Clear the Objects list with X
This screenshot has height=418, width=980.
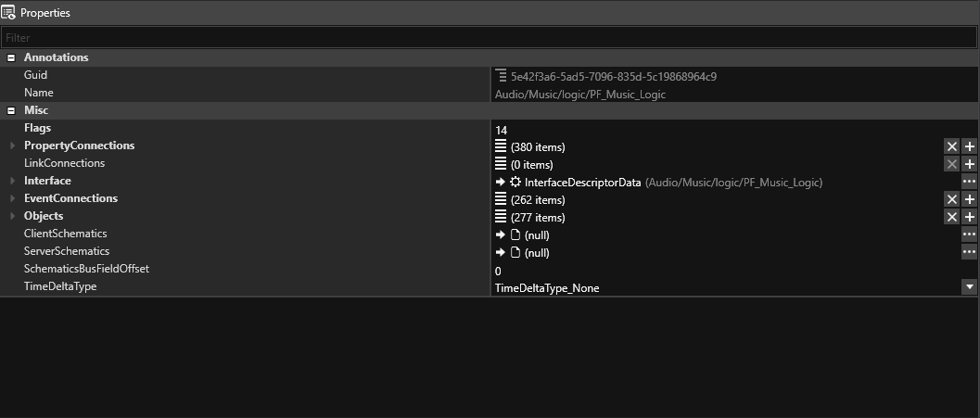pos(951,217)
